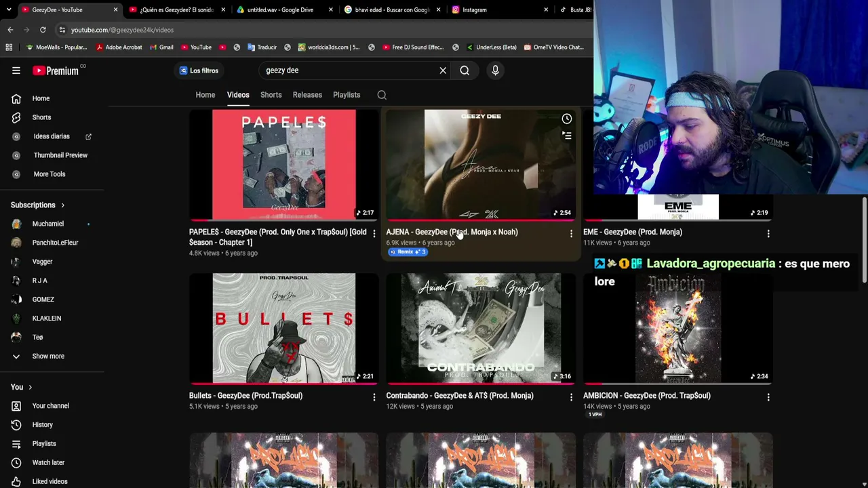Close the GeezyDee - YouTube browser tab
The width and height of the screenshot is (868, 488).
click(x=115, y=9)
